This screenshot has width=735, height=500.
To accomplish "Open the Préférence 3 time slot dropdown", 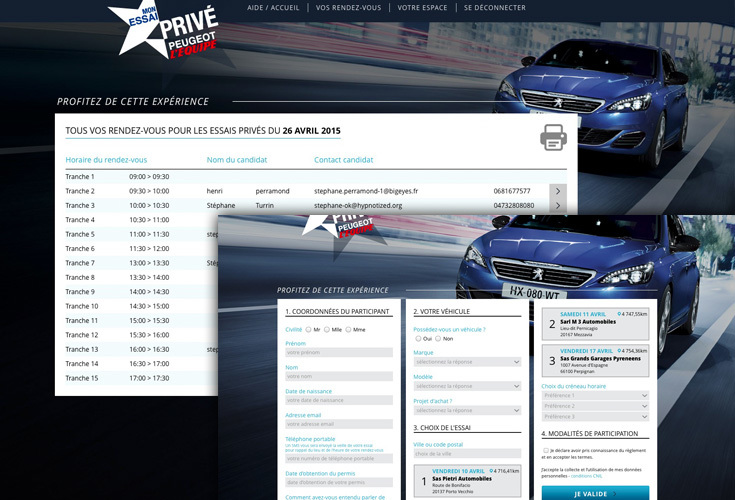I will coord(595,416).
